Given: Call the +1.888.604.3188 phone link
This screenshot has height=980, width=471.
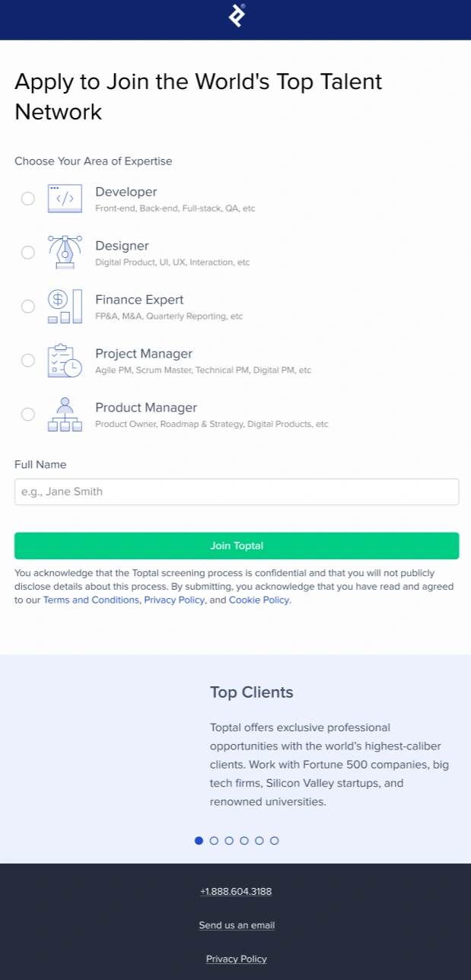Looking at the screenshot, I should click(236, 892).
